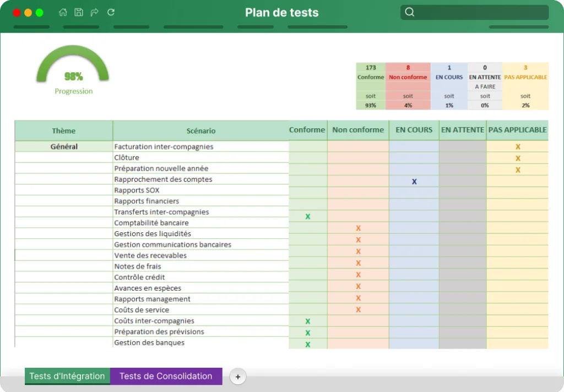Select the Notes de frais cell
564x392 pixels.
pyautogui.click(x=200, y=266)
